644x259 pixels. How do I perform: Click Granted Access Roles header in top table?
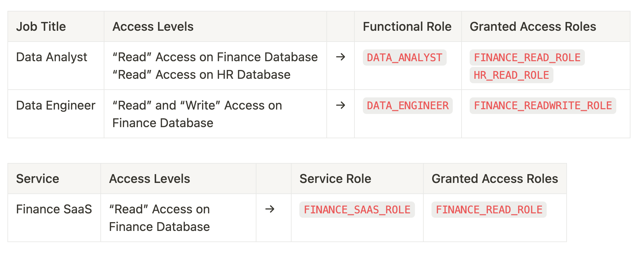532,26
